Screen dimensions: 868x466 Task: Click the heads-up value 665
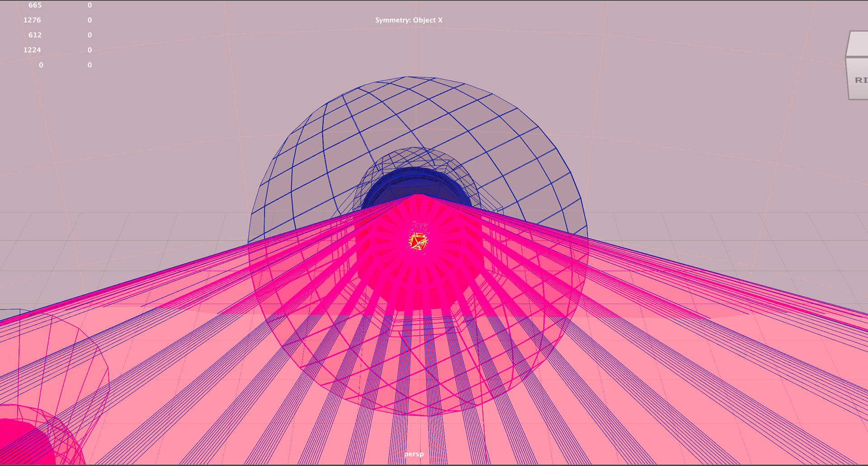pyautogui.click(x=35, y=5)
